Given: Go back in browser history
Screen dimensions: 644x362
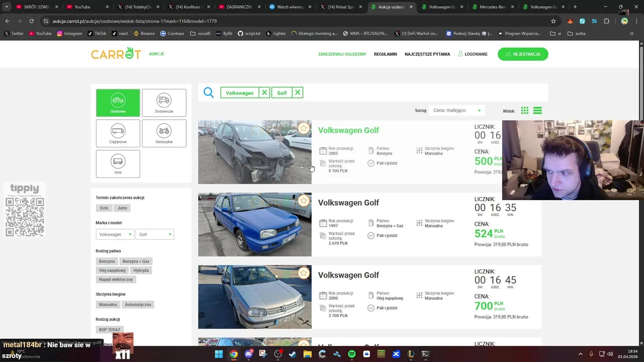Looking at the screenshot, I should [x=7, y=21].
